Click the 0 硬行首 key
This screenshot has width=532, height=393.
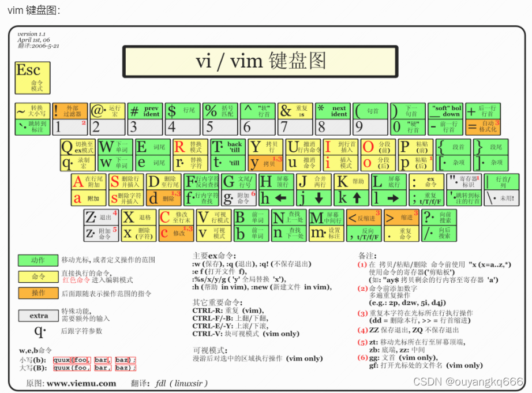click(408, 127)
